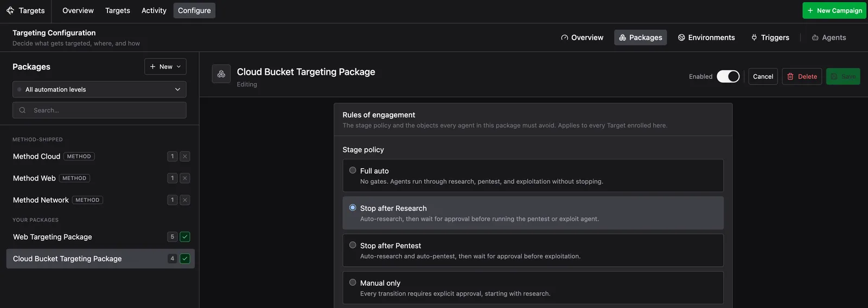Click the Rules of engagement heading
Screen dimensions: 868x308
pyautogui.click(x=379, y=115)
